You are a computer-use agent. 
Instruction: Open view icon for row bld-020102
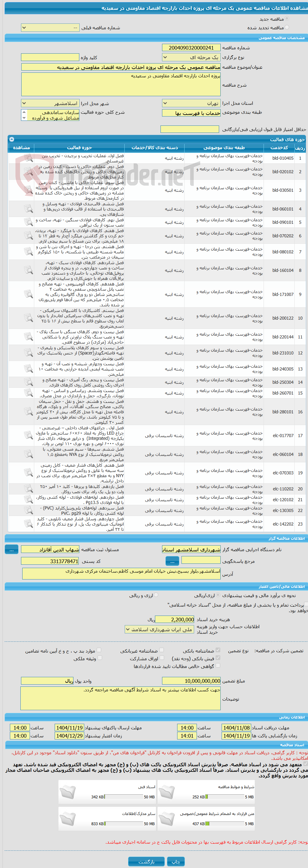(28, 171)
